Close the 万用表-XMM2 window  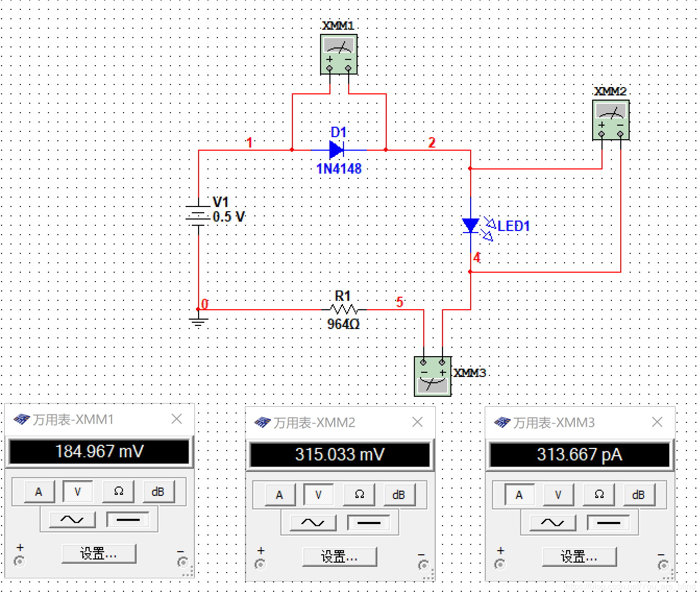(x=417, y=422)
